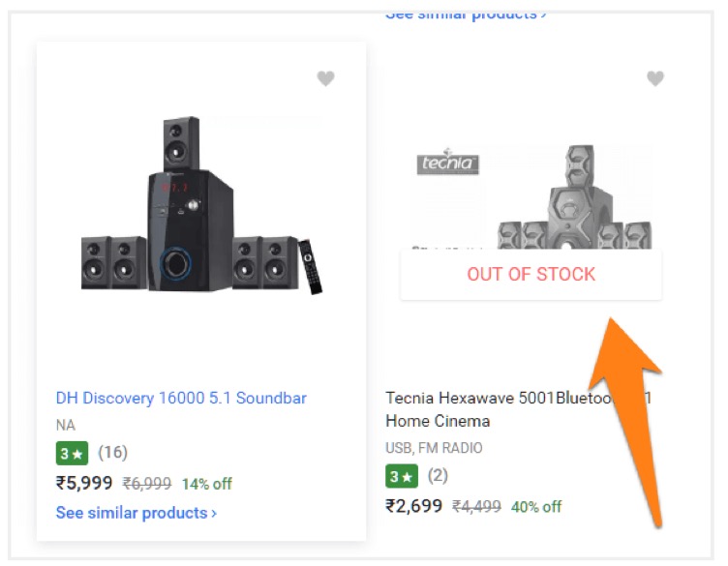Wishlist the DH Discovery soundbar via heart icon

pyautogui.click(x=325, y=78)
